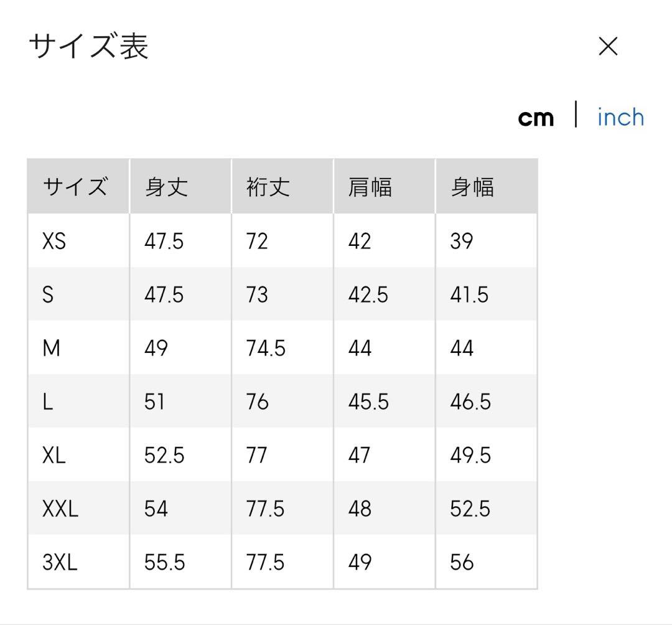The height and width of the screenshot is (625, 672).
Task: Click the L 肩幅 value 45.5
Action: pyautogui.click(x=368, y=402)
